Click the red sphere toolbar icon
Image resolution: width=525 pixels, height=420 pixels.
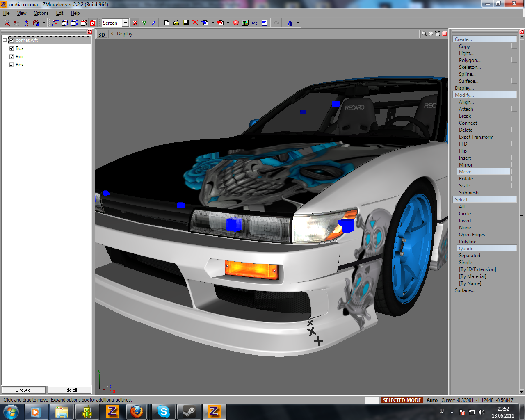point(236,23)
